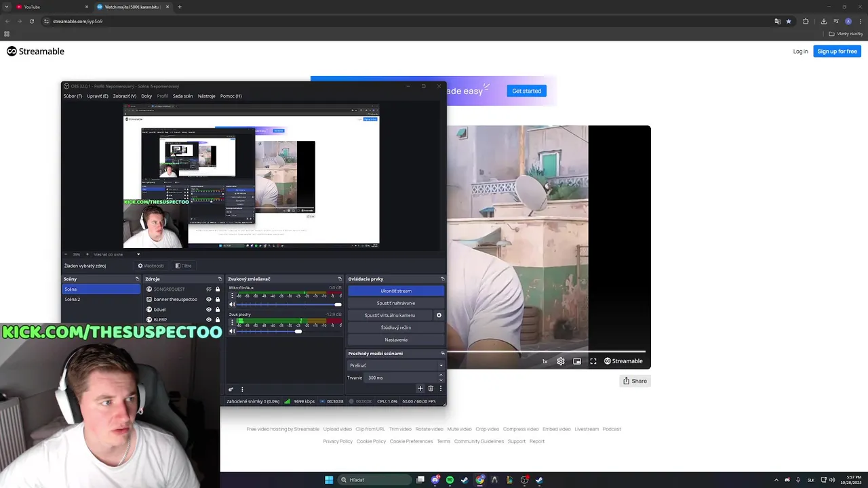Viewport: 868px width, 488px height.
Task: Open the Vlastnosti properties gear in OBS
Action: (x=151, y=266)
